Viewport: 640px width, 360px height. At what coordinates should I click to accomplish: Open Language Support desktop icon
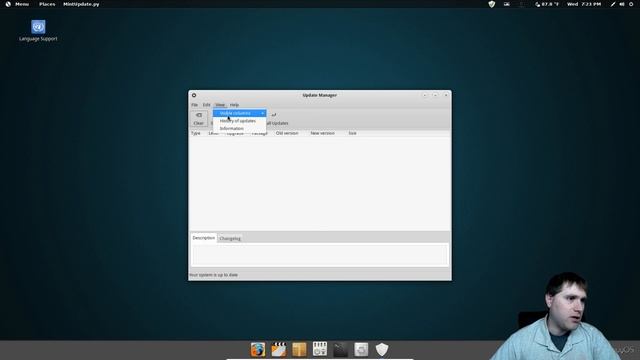[38, 31]
